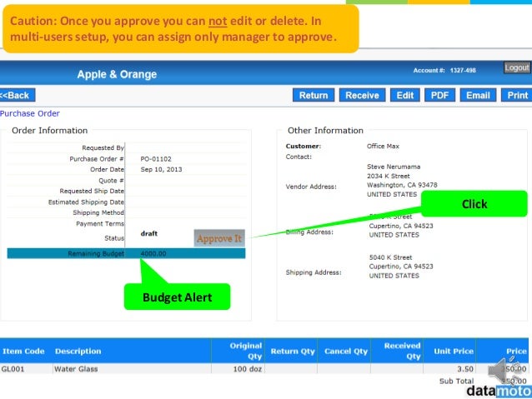This screenshot has width=532, height=399.
Task: Click the Apple & Orange company title
Action: tap(117, 74)
